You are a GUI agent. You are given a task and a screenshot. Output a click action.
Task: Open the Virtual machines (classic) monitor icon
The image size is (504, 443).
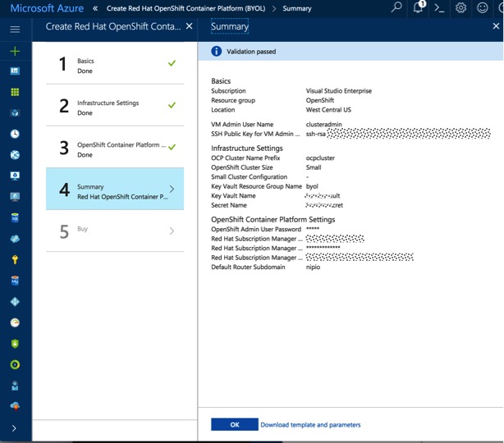tap(15, 176)
